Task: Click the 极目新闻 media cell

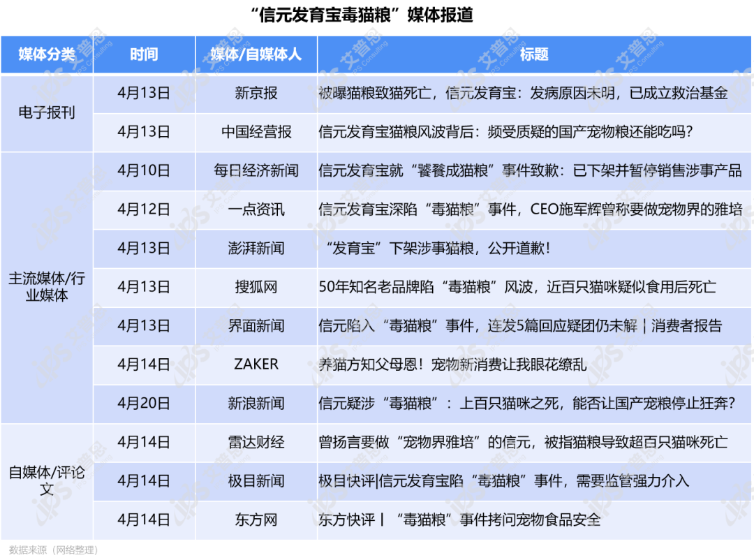Action: click(x=256, y=480)
